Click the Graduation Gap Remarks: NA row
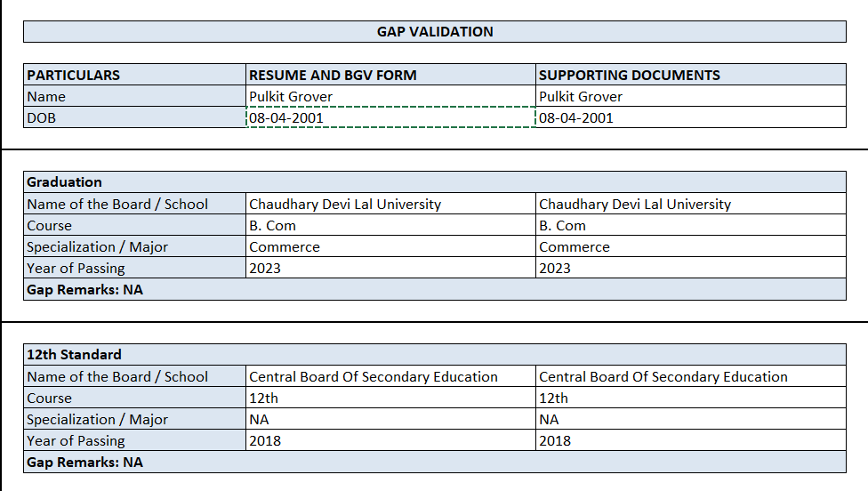The image size is (868, 491). point(435,290)
